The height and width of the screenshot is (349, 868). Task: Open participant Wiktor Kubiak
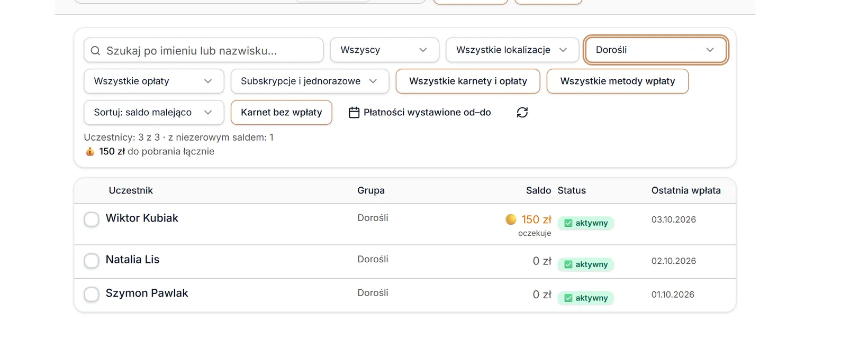[x=142, y=218]
